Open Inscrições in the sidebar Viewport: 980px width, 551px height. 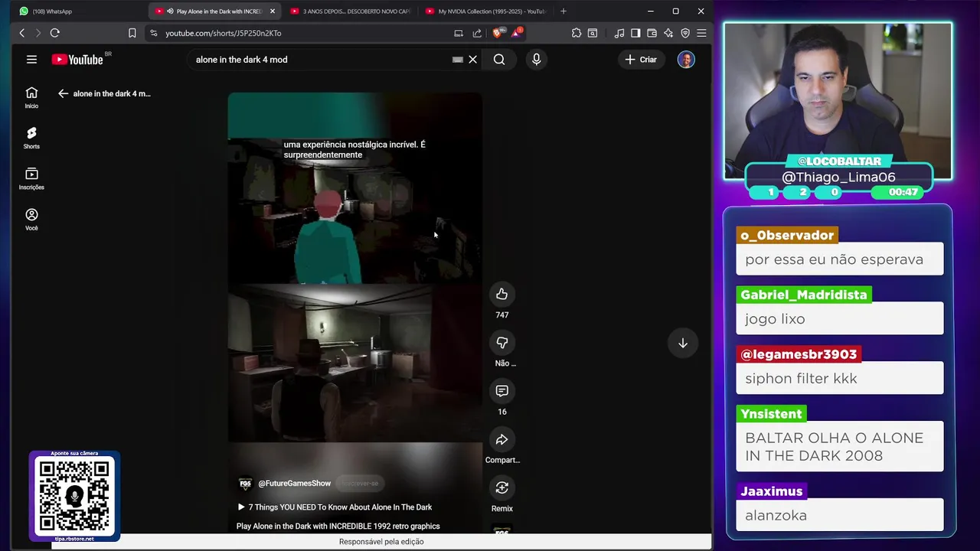tap(31, 178)
